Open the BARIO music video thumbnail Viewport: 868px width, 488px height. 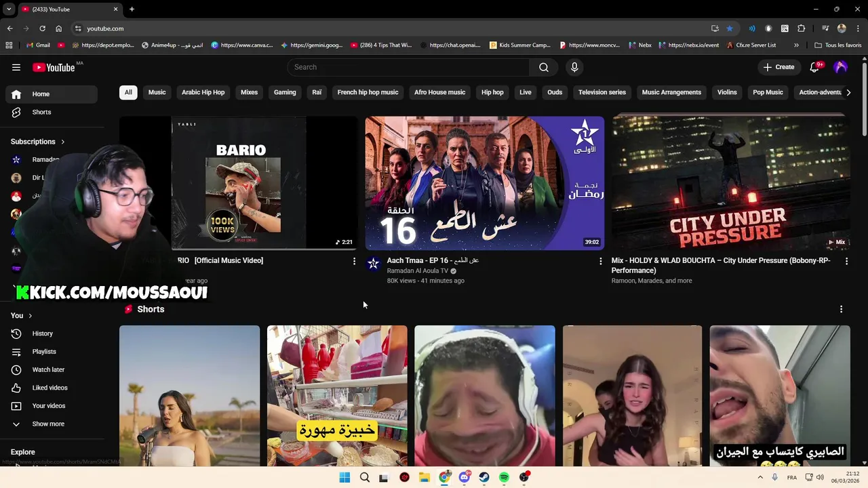[x=239, y=183]
